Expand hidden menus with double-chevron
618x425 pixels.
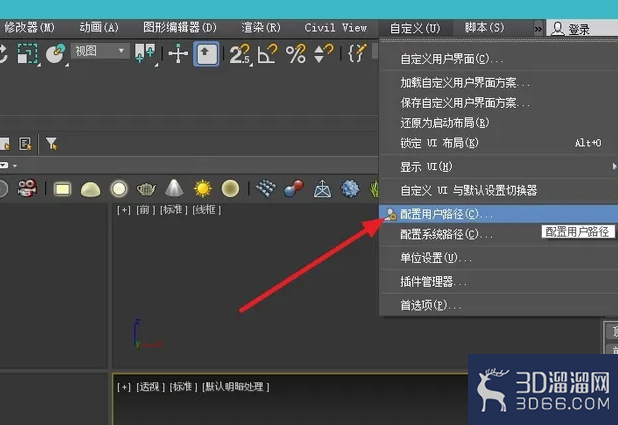click(538, 29)
